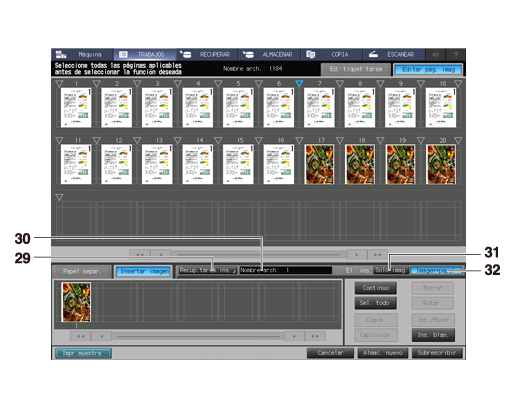Open the Recup. tarea ins. dropdown

coord(208,270)
